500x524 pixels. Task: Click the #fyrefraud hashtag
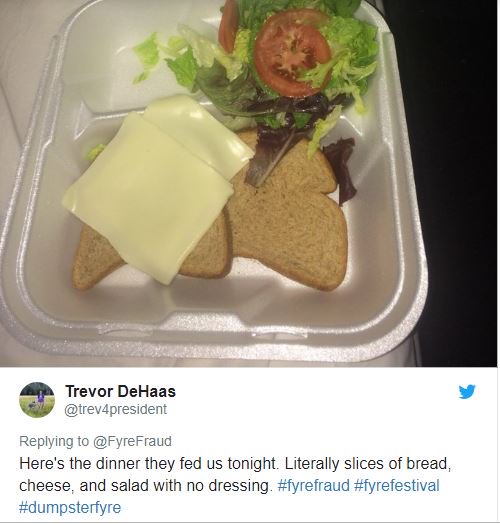tap(314, 485)
